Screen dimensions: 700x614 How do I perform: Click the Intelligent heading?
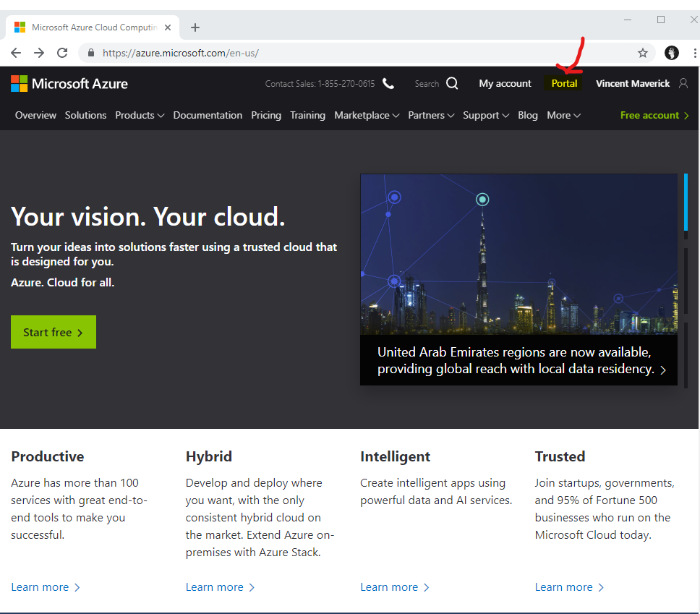tap(395, 456)
